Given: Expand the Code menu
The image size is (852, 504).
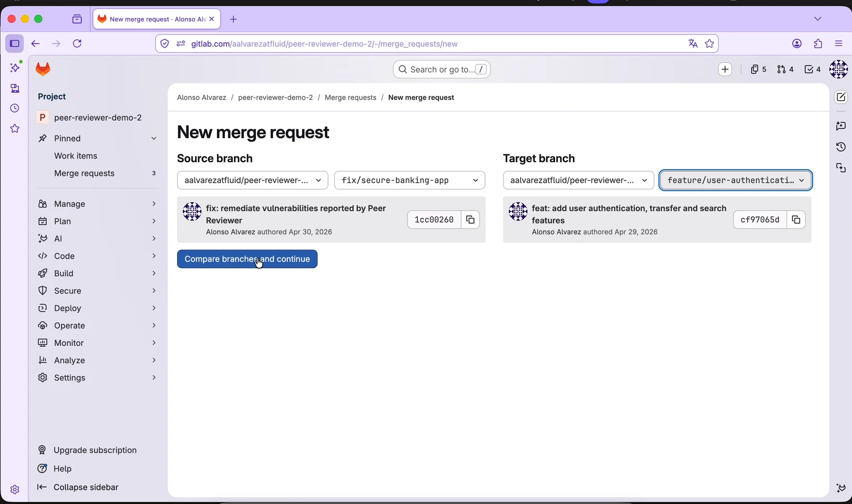Looking at the screenshot, I should pyautogui.click(x=97, y=256).
